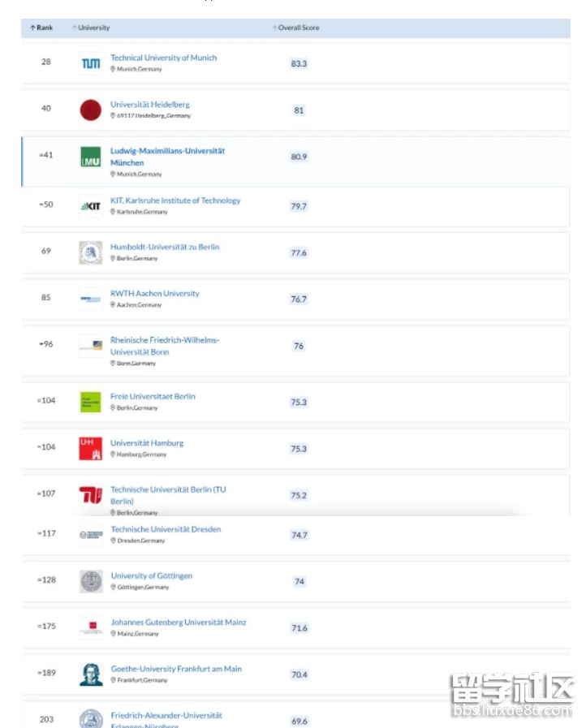
Task: Click the rank =175 cell
Action: pyautogui.click(x=46, y=627)
